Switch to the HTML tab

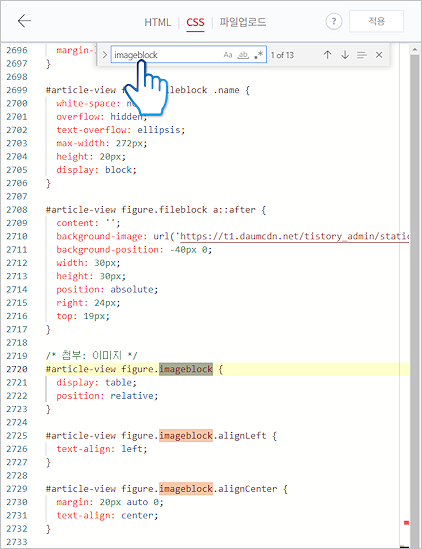pyautogui.click(x=158, y=22)
